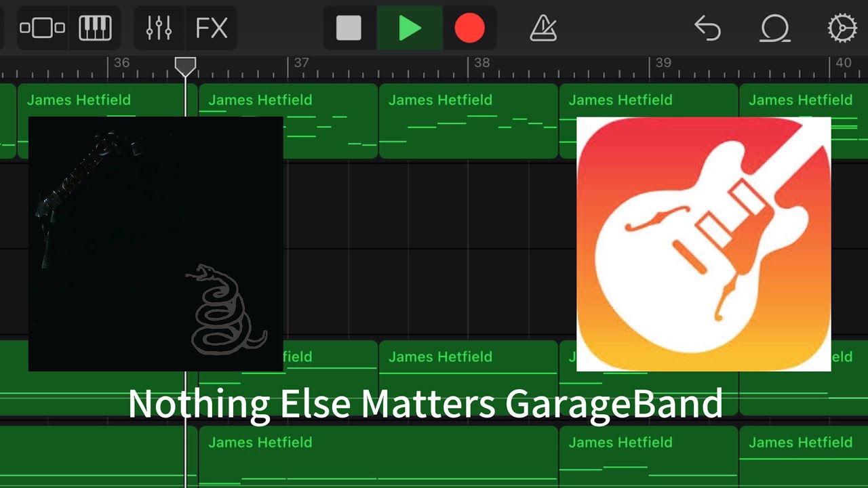Toggle the metronome

point(543,28)
